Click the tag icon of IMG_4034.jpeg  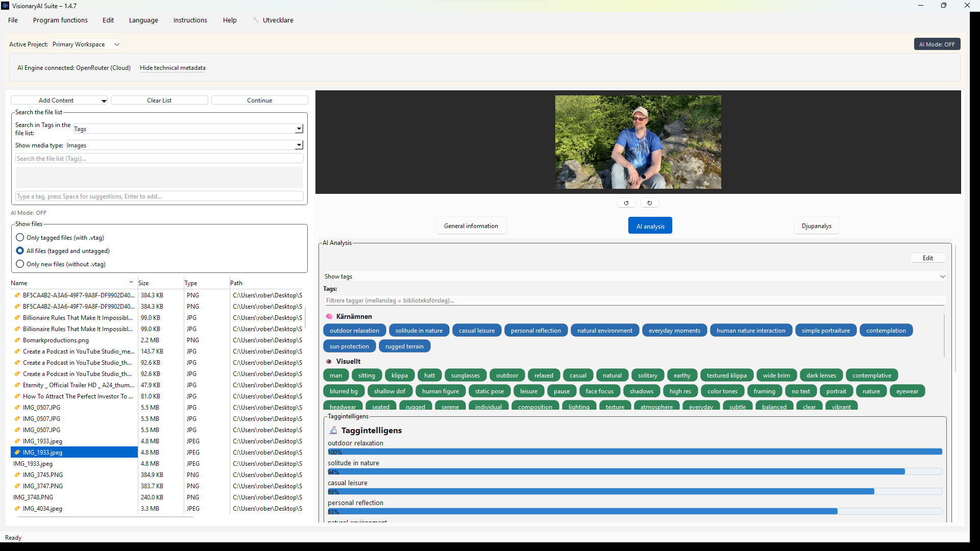17,509
